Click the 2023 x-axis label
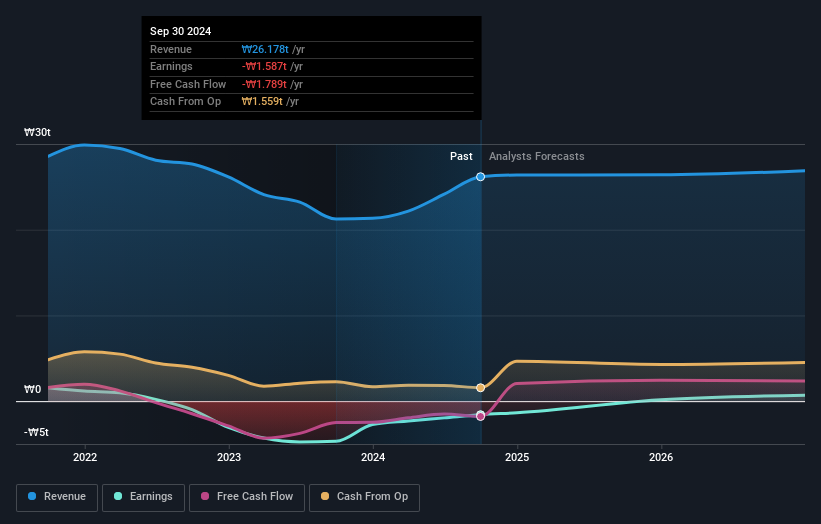This screenshot has width=821, height=524. [229, 457]
